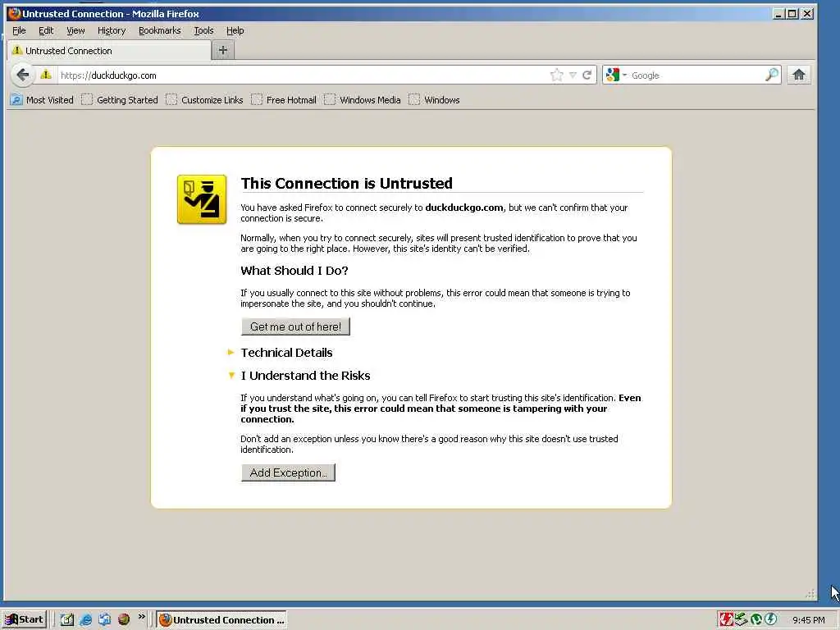Click the search magnifier icon
Viewport: 840px width, 630px height.
point(771,75)
